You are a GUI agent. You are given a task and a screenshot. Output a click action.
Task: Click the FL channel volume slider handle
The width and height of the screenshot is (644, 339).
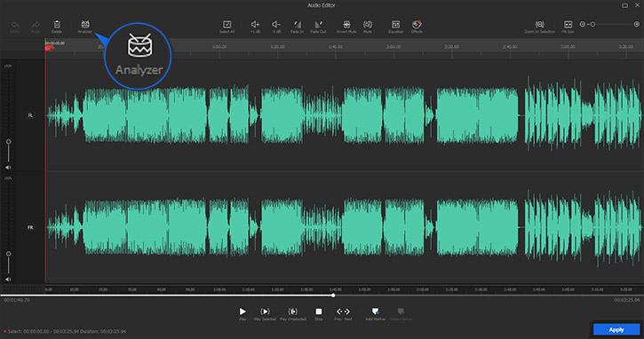pos(8,142)
